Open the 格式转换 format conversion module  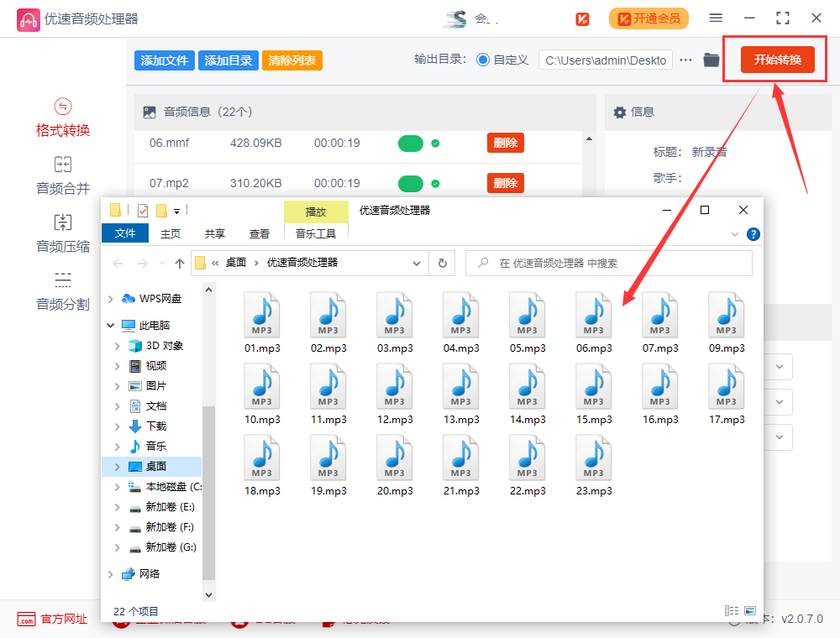tap(63, 118)
